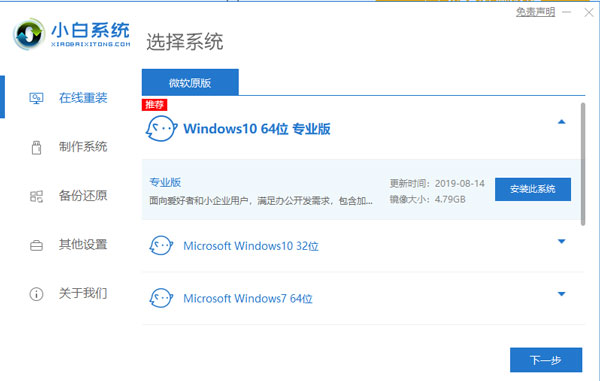Click the 备份还原 grid icon
The image size is (600, 381).
click(x=36, y=196)
